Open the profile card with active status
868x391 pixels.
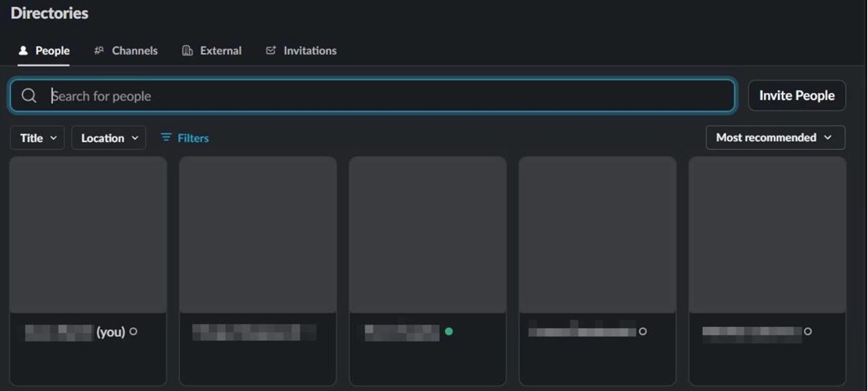click(428, 235)
